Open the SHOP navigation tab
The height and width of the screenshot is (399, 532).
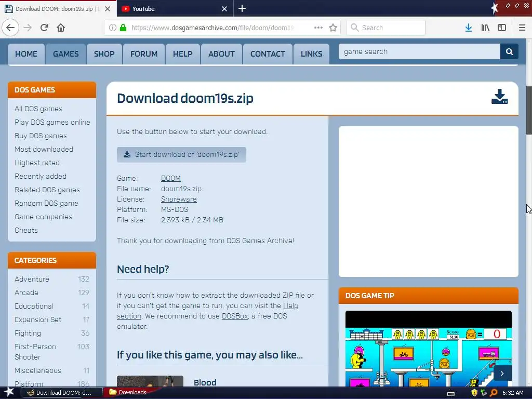click(104, 54)
